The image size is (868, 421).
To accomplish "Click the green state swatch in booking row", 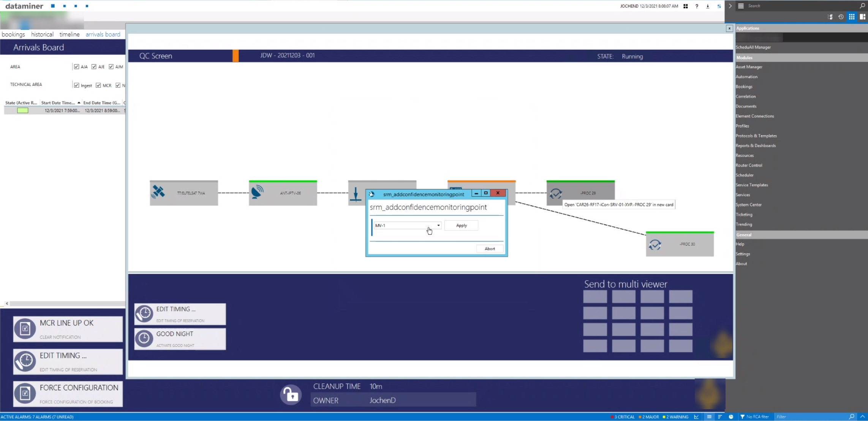I will (22, 110).
